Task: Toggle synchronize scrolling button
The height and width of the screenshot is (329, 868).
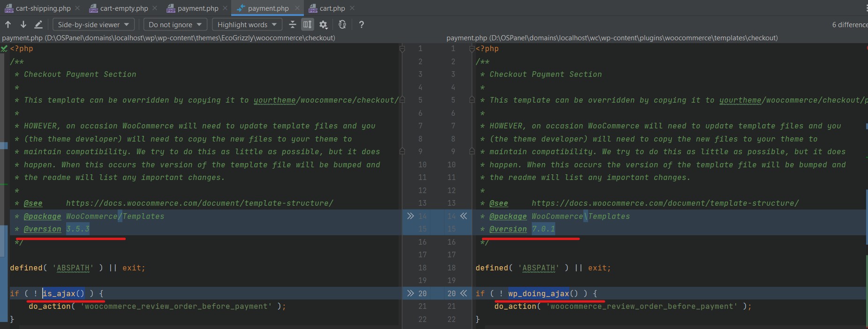Action: tap(307, 24)
